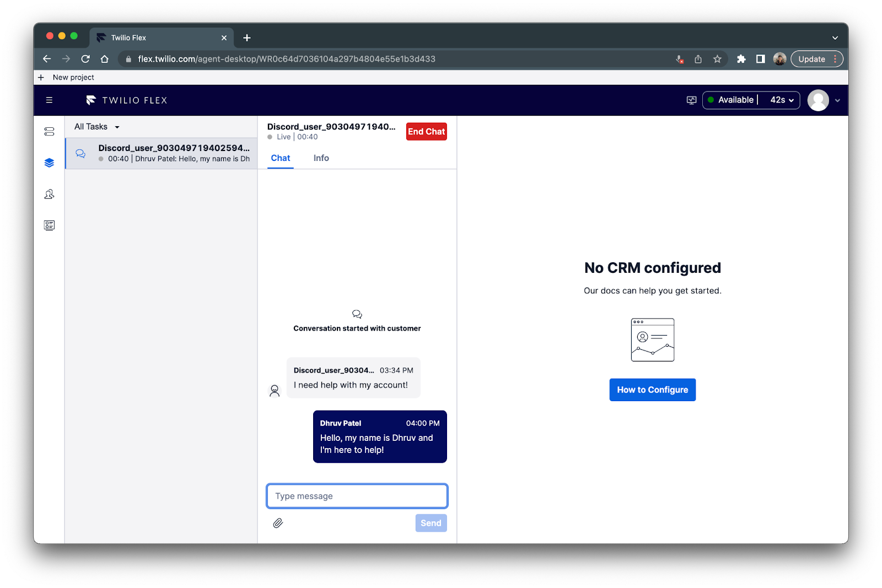Image resolution: width=882 pixels, height=588 pixels.
Task: Expand the All Tasks filter dropdown
Action: [97, 127]
